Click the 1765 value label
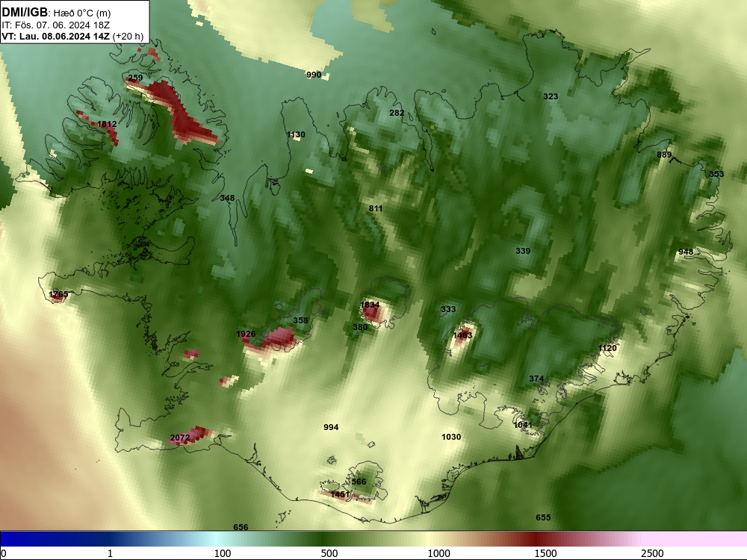 click(58, 295)
